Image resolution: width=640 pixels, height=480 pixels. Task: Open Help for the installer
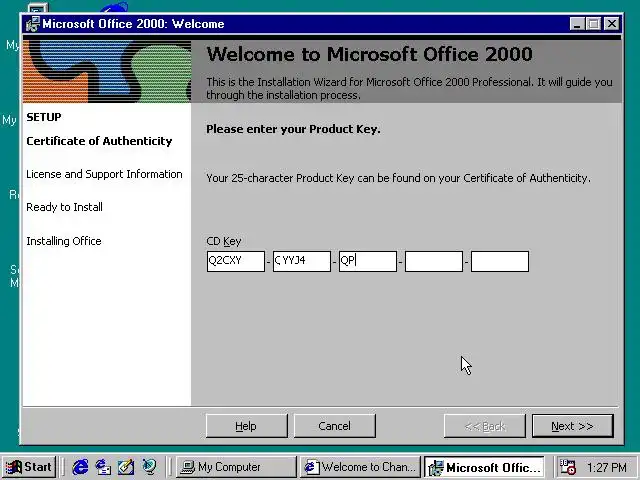pos(247,426)
